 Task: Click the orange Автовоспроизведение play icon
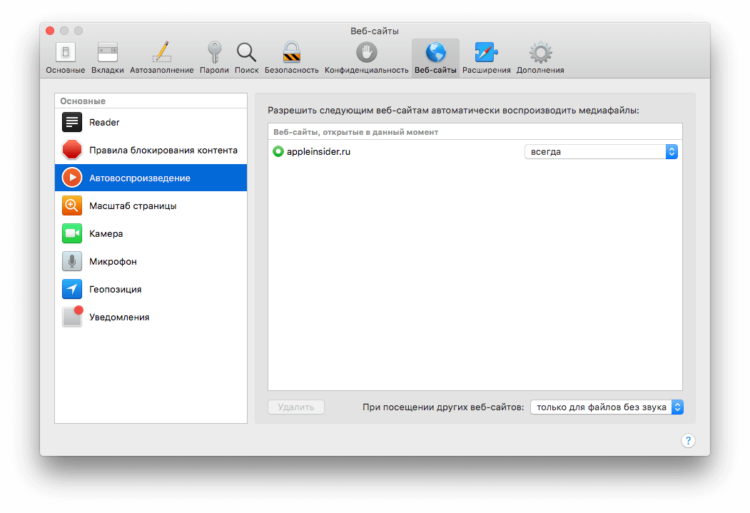(x=72, y=178)
